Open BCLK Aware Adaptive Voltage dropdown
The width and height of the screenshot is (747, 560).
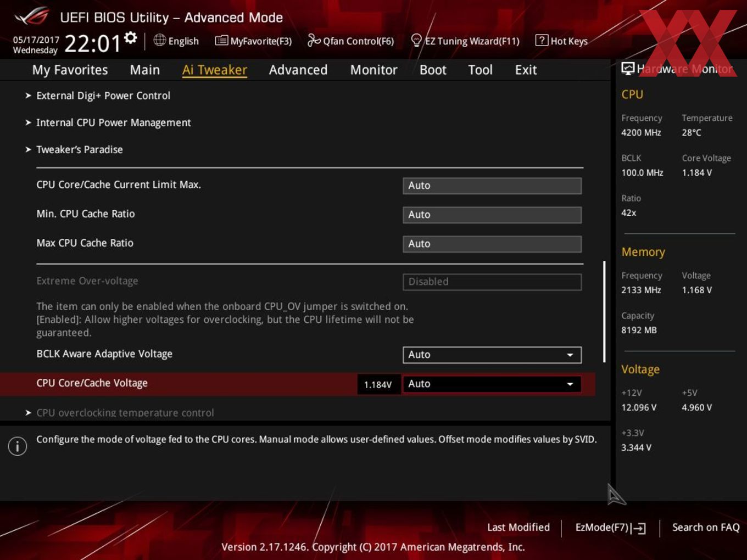click(x=492, y=355)
